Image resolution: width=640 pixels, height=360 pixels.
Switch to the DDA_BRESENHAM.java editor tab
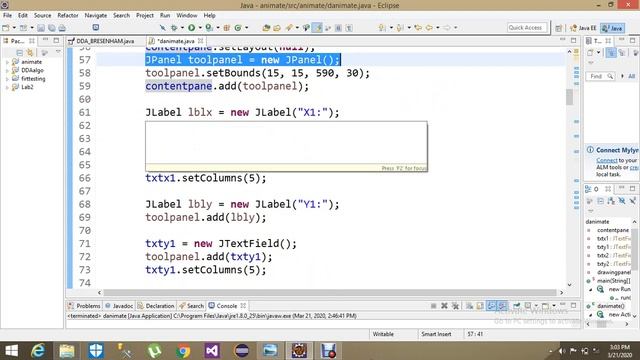pos(105,41)
